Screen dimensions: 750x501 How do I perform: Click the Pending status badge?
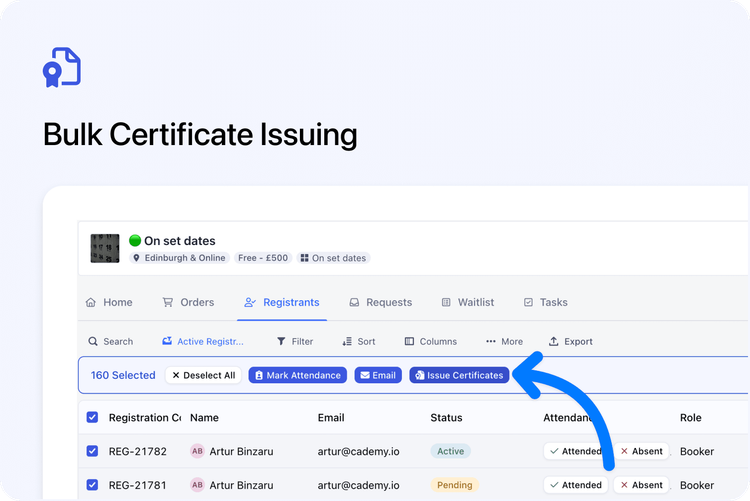[x=454, y=485]
